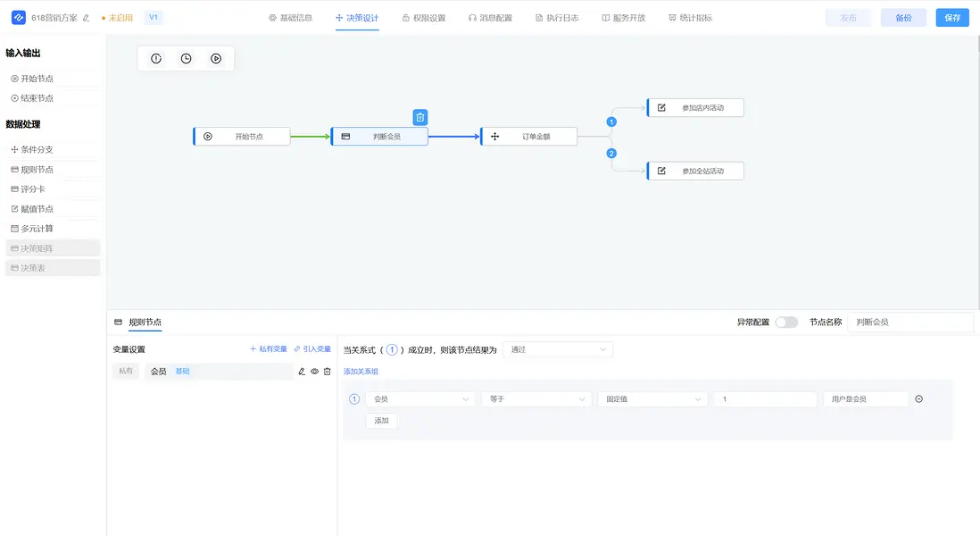Click the 基础 tag on 会员 variable
This screenshot has height=536, width=980.
[x=182, y=372]
